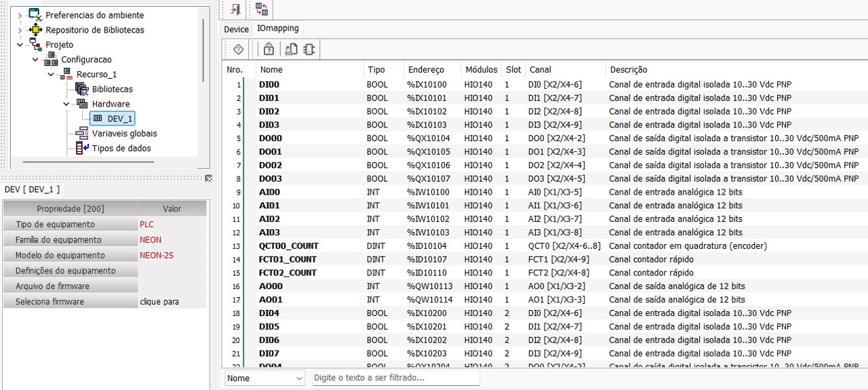The width and height of the screenshot is (868, 390).
Task: Select the DI07 row name
Action: [x=269, y=353]
